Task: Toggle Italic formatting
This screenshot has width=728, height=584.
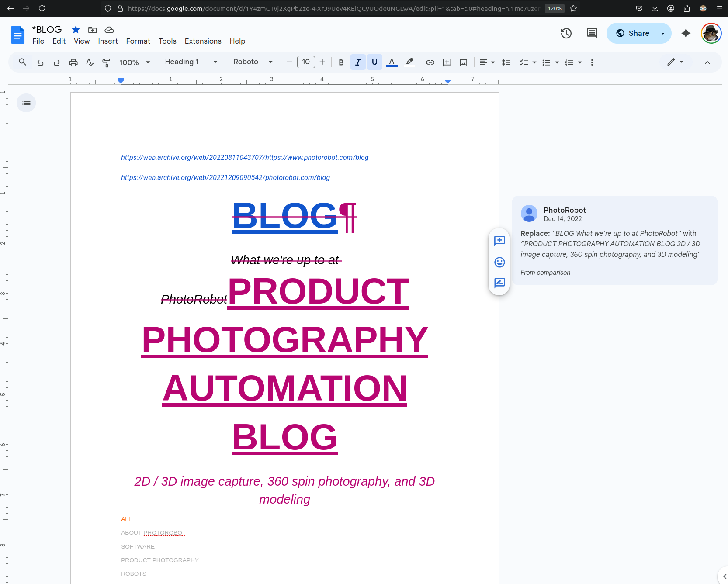Action: [358, 62]
